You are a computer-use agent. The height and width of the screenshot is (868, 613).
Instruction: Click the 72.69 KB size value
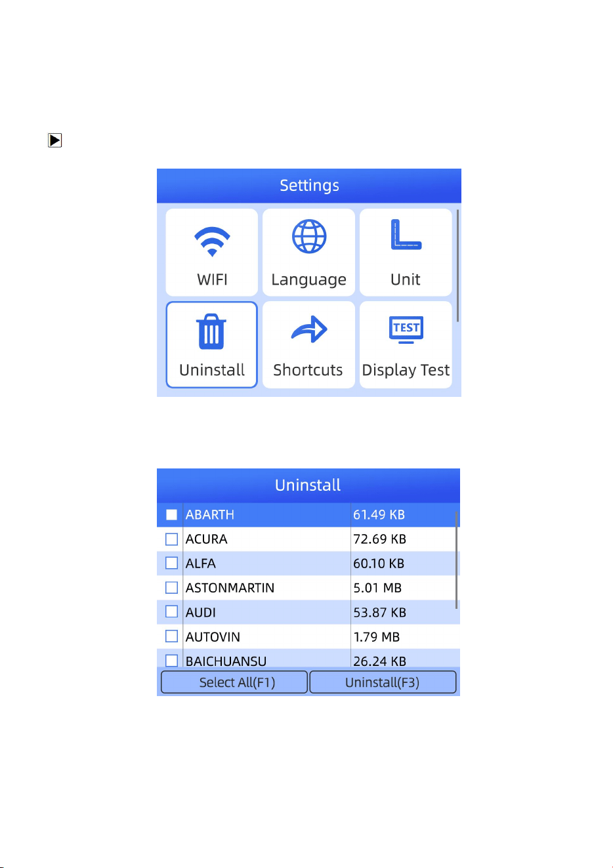380,539
